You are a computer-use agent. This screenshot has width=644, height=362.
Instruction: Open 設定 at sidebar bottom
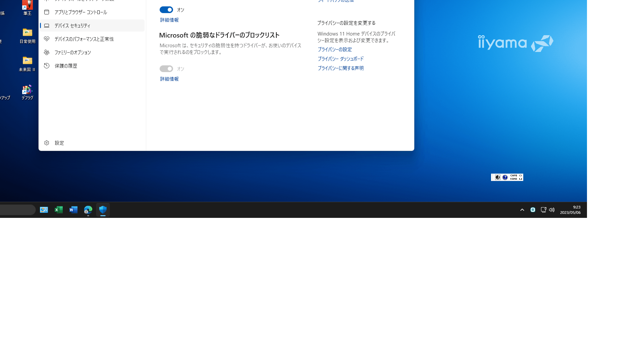coord(59,143)
